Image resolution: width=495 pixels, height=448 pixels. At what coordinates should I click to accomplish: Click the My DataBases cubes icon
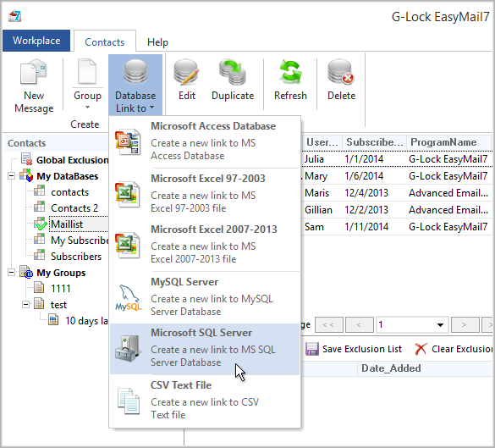click(x=26, y=175)
